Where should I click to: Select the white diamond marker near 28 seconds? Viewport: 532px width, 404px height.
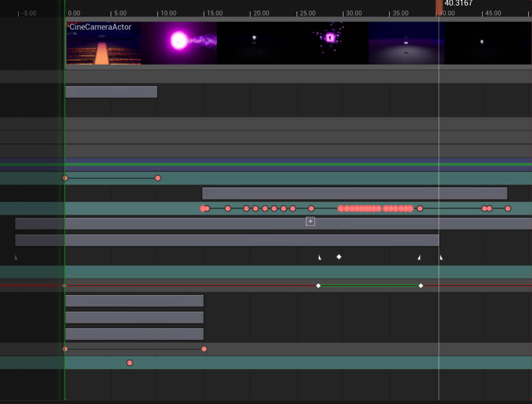(x=339, y=257)
